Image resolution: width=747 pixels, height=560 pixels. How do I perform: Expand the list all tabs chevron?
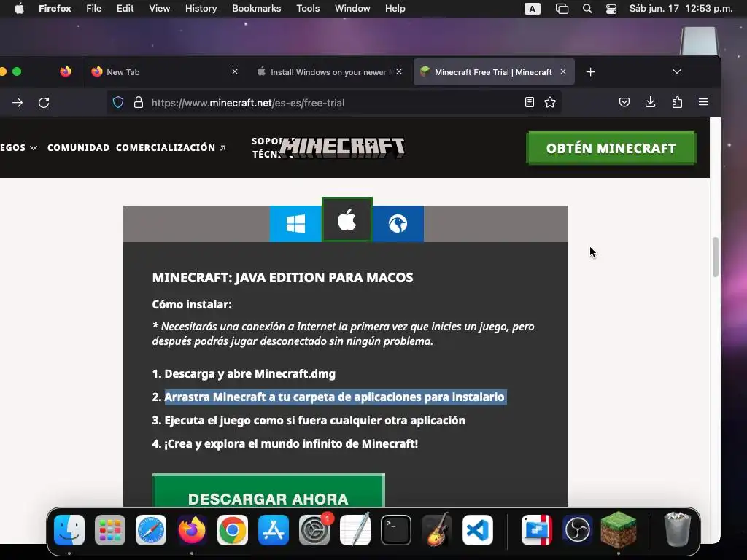(676, 71)
